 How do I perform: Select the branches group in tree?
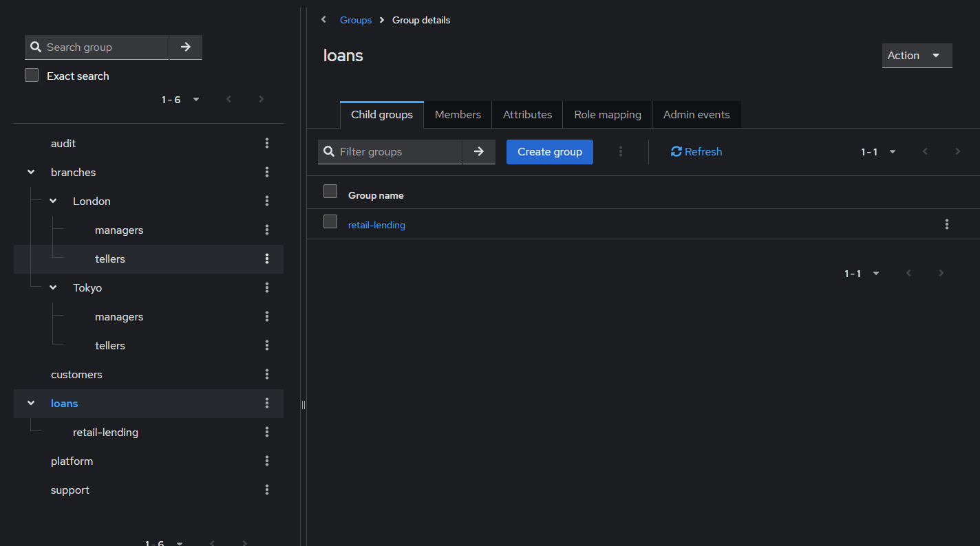(x=73, y=172)
